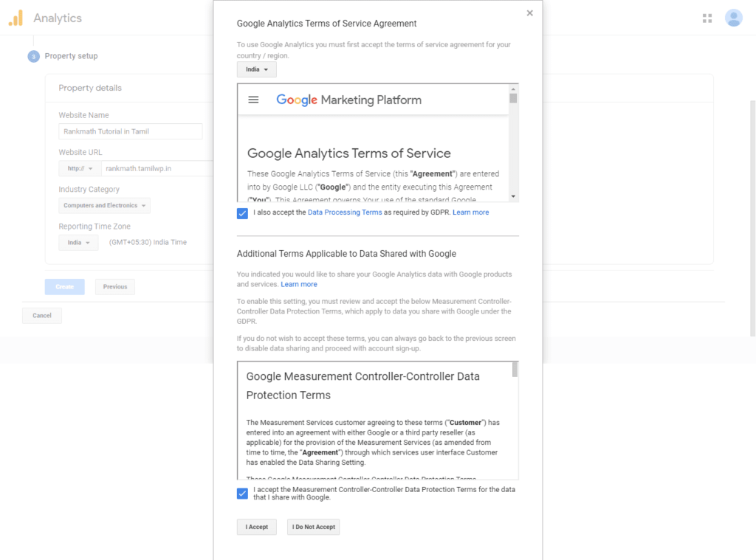This screenshot has width=756, height=560.
Task: Click the terms scrollbar up arrow
Action: click(513, 89)
